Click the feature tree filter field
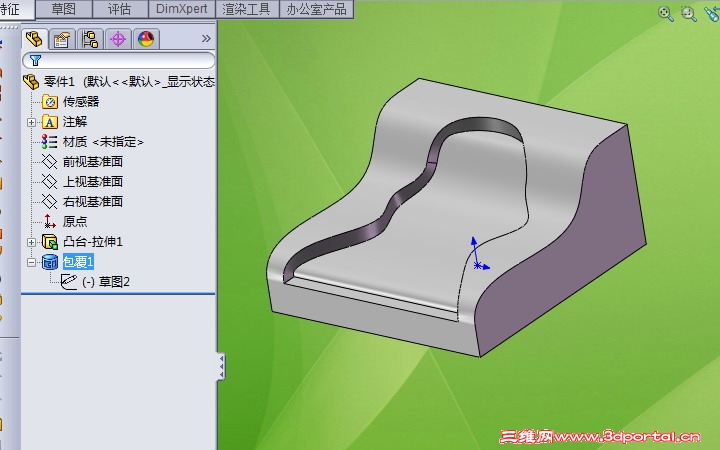720x450 pixels. coord(118,60)
